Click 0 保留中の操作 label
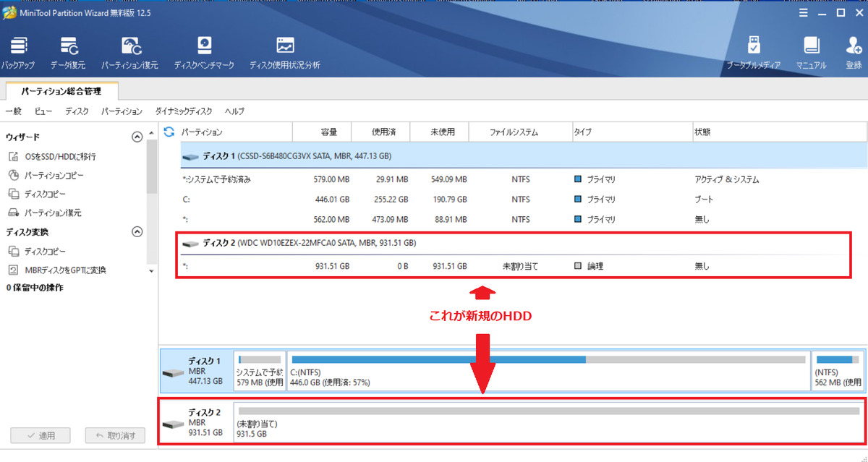868x462 pixels. 34,288
